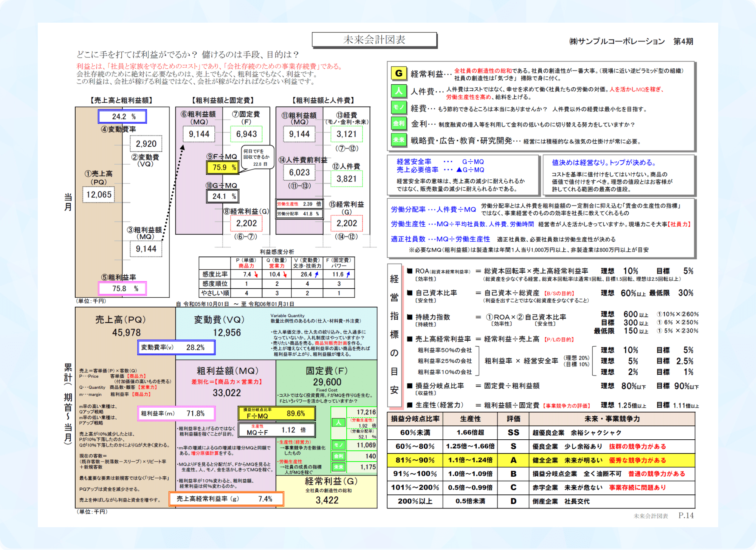Click the 評価 column header

pos(513,419)
